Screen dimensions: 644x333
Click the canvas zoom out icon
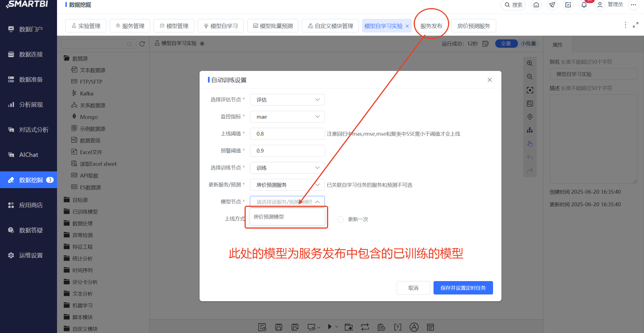point(530,76)
